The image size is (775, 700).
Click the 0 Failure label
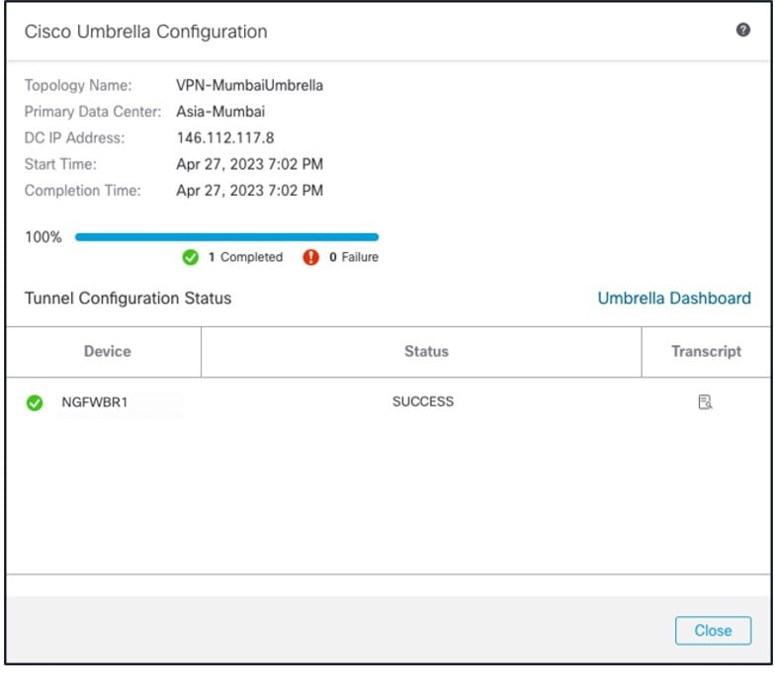354,257
